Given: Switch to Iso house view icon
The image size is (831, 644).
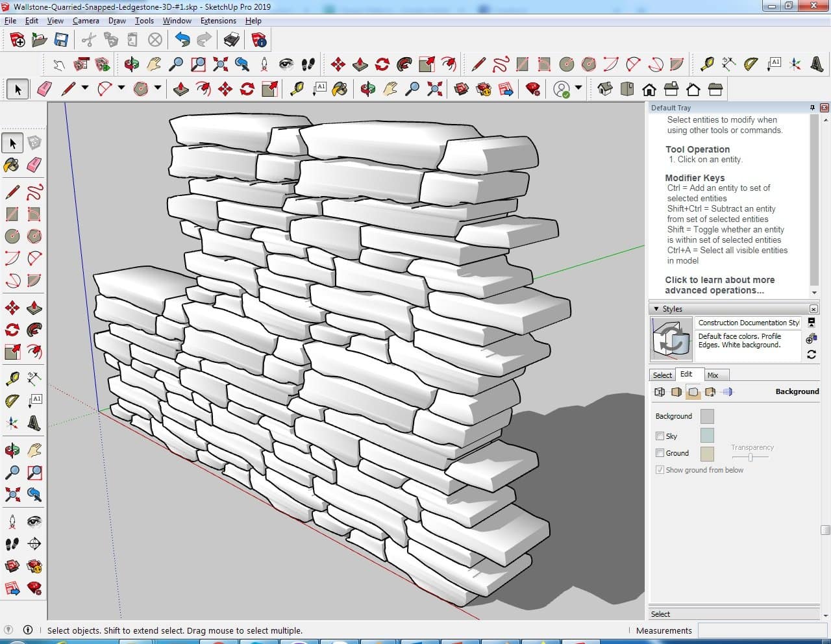Looking at the screenshot, I should [604, 89].
